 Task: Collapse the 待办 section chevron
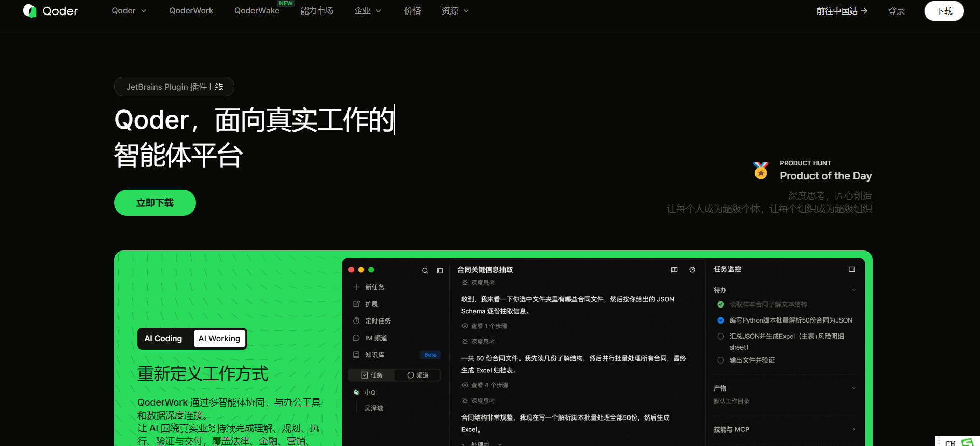tap(853, 290)
